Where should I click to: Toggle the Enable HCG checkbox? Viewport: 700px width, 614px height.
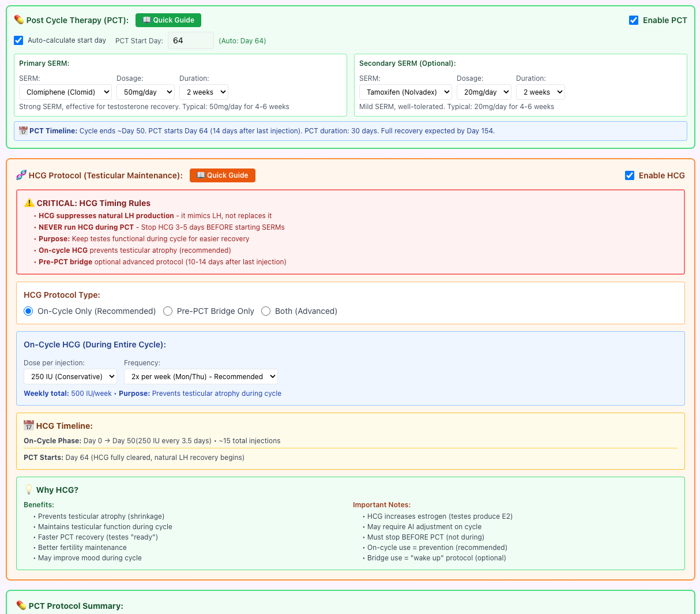(x=630, y=175)
